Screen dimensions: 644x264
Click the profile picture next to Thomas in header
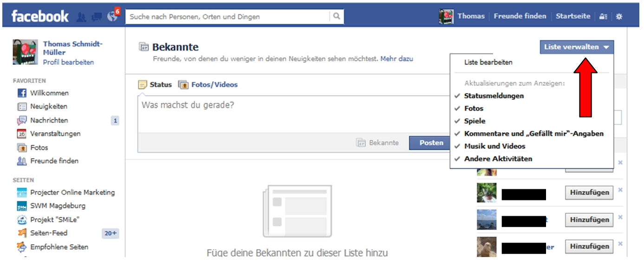pyautogui.click(x=447, y=16)
